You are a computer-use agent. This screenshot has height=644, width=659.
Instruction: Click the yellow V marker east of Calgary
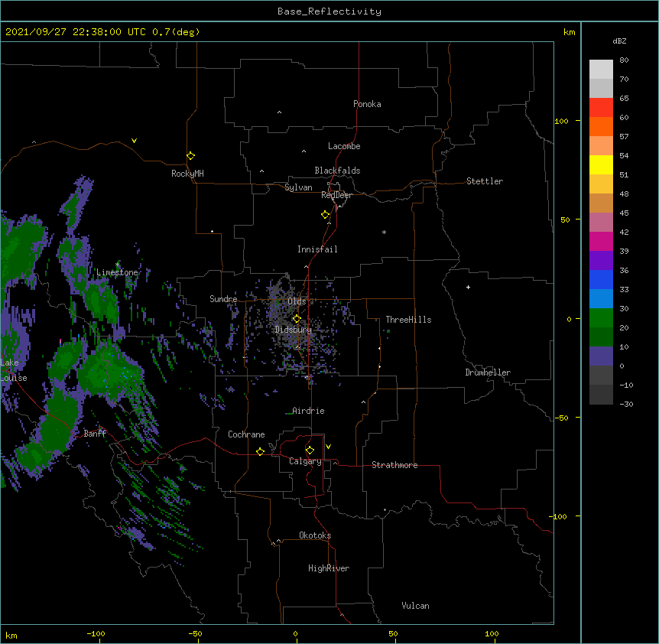(328, 447)
